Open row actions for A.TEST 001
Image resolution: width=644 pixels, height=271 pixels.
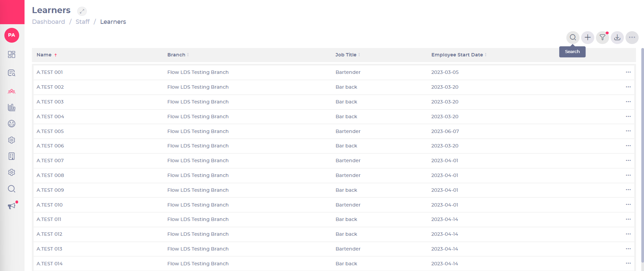pyautogui.click(x=628, y=72)
